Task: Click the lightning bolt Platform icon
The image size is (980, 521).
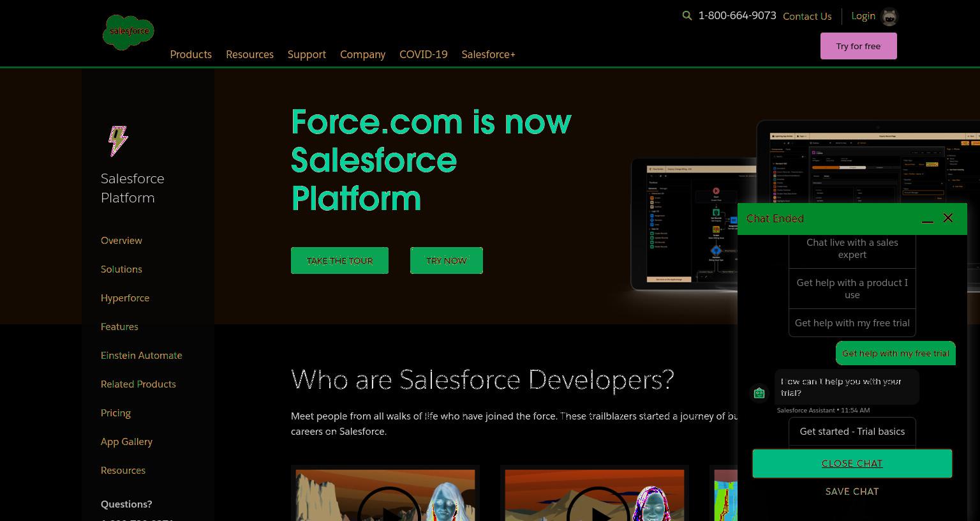Action: [117, 141]
